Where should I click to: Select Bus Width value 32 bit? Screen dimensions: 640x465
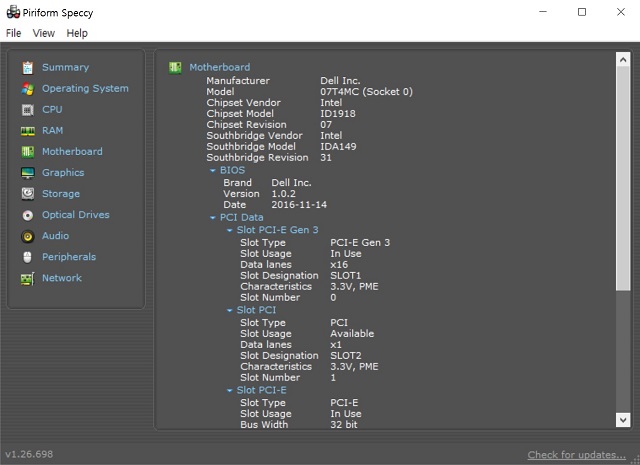click(344, 425)
